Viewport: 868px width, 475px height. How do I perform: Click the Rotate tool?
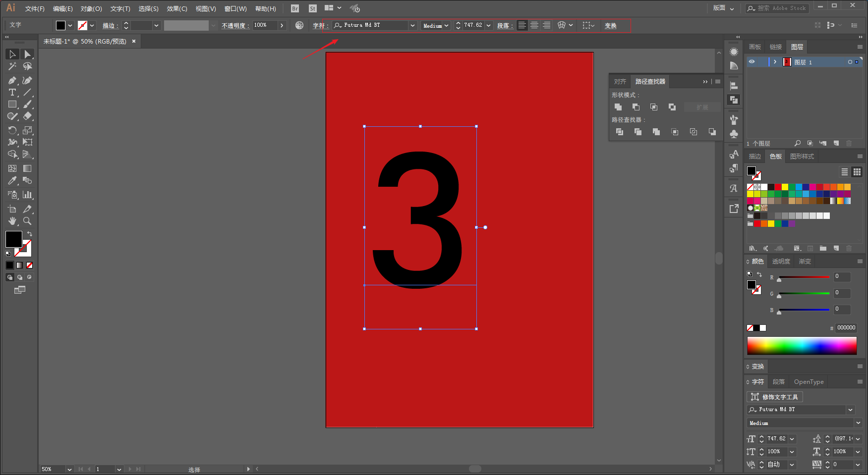[12, 130]
